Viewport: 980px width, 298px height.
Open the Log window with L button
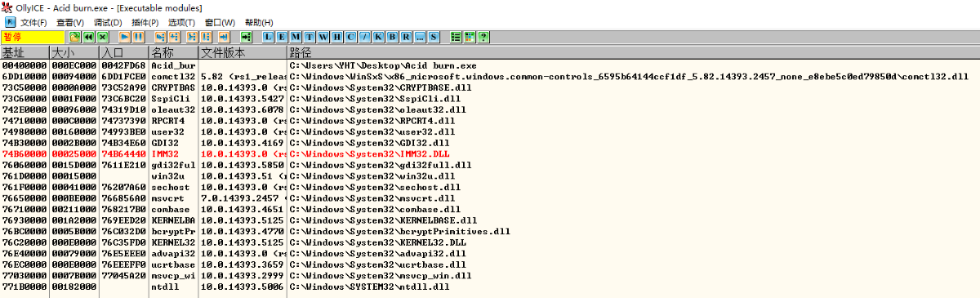pyautogui.click(x=268, y=37)
